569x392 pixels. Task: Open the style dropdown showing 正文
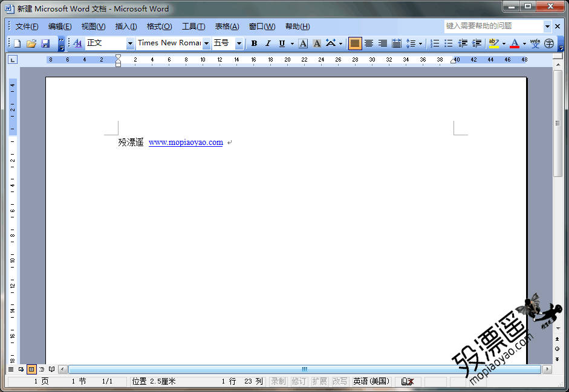tap(130, 43)
